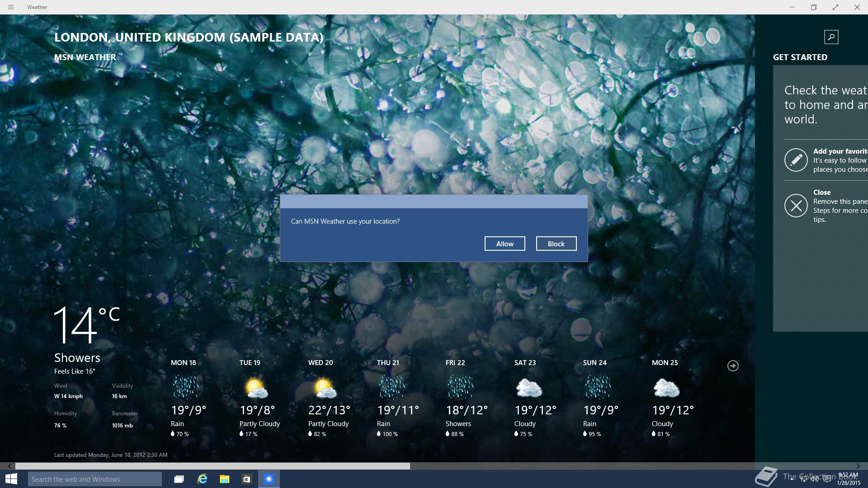Select the Monday 18 rain icon
This screenshot has height=488, width=868.
[185, 387]
